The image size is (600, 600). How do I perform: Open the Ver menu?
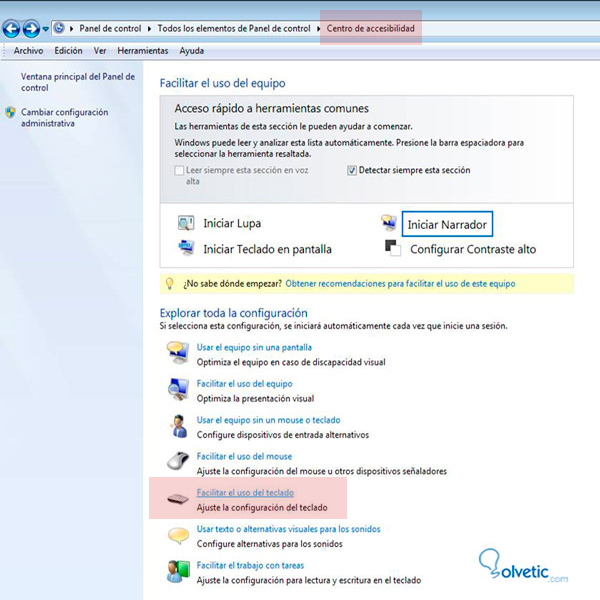pos(100,51)
